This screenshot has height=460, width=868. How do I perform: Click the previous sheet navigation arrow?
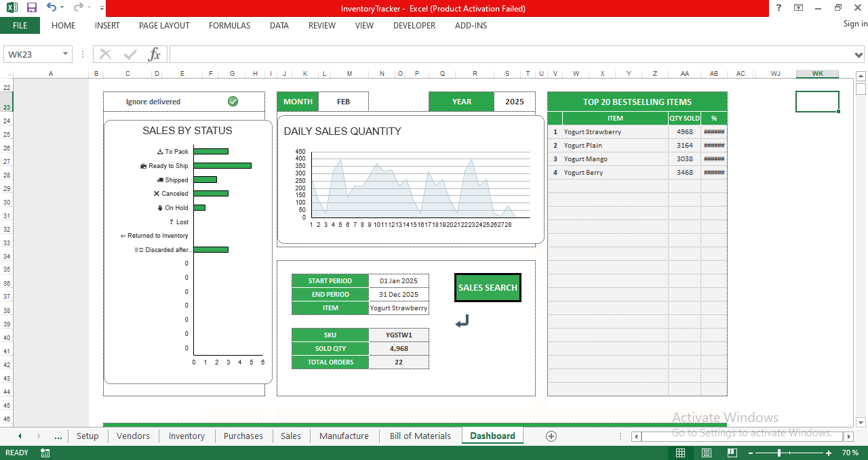pyautogui.click(x=20, y=436)
